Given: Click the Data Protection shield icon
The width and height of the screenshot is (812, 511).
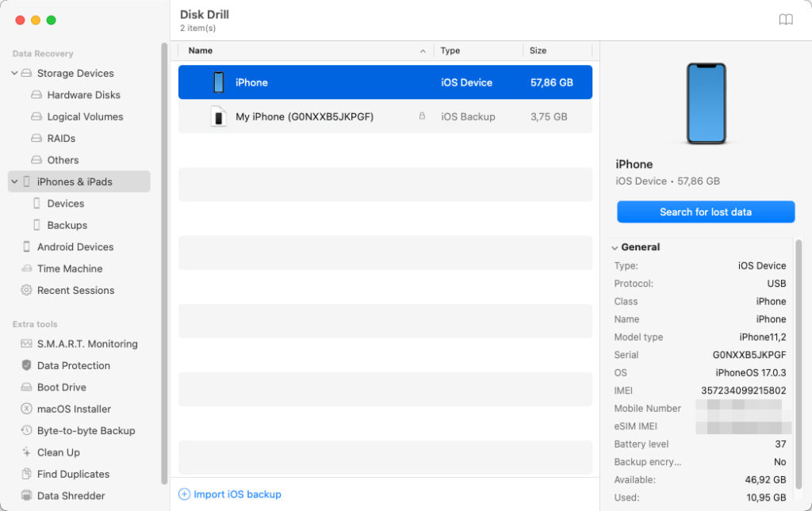Looking at the screenshot, I should coord(26,365).
